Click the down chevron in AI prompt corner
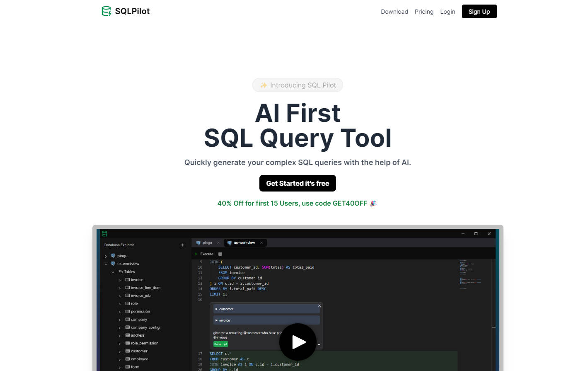 pos(319,344)
